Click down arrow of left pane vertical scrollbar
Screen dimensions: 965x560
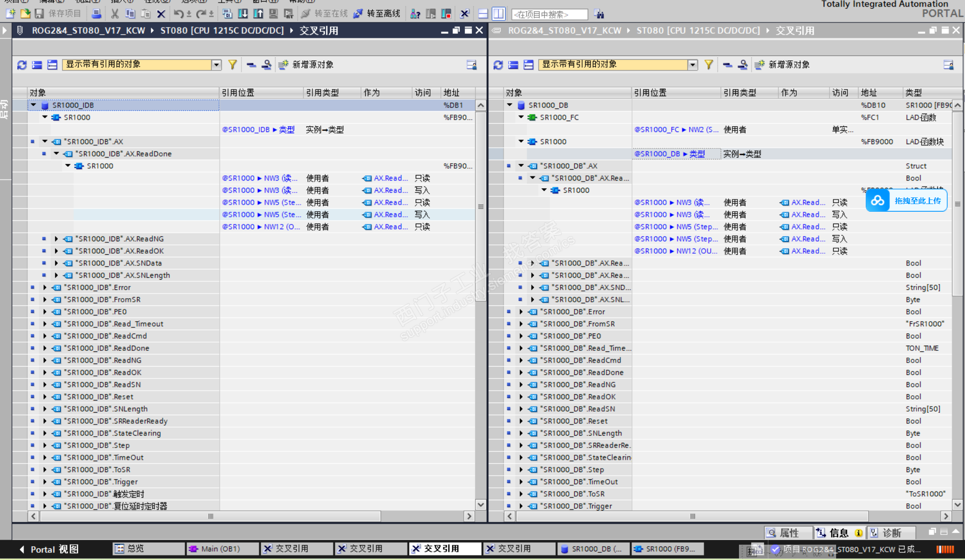point(481,505)
